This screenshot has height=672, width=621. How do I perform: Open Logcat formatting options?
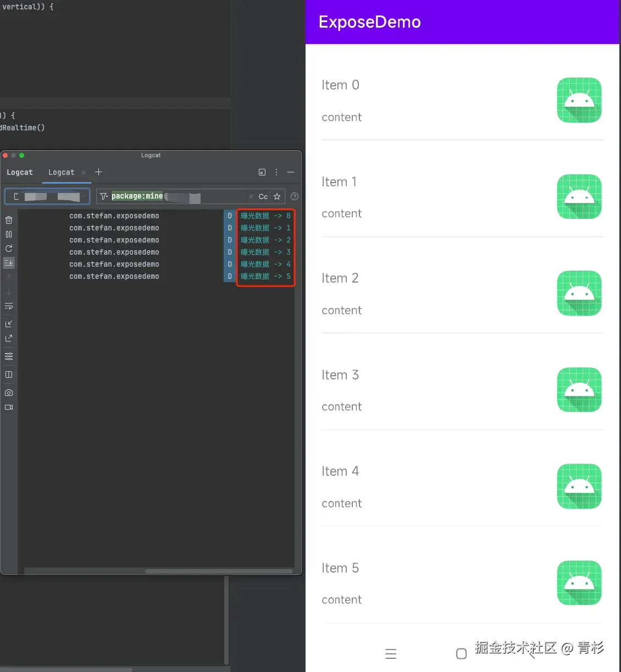(x=9, y=356)
